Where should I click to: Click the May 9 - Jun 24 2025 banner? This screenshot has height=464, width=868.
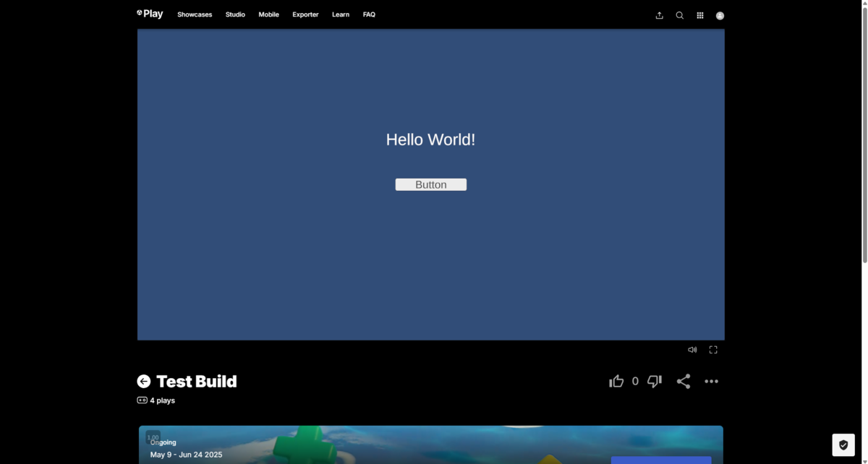point(186,455)
